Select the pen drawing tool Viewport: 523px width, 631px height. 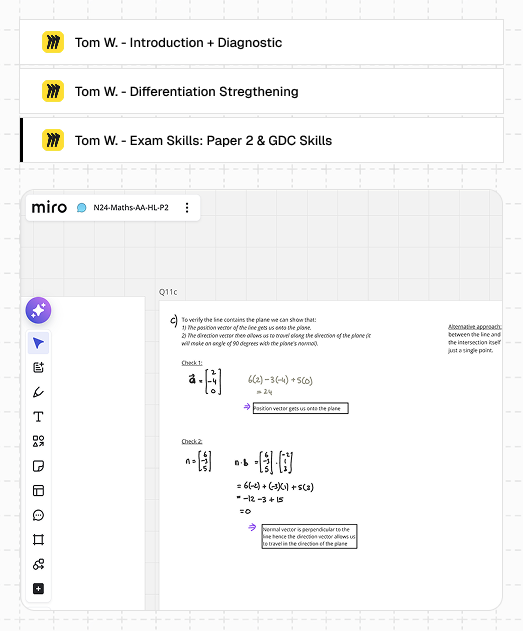[38, 392]
